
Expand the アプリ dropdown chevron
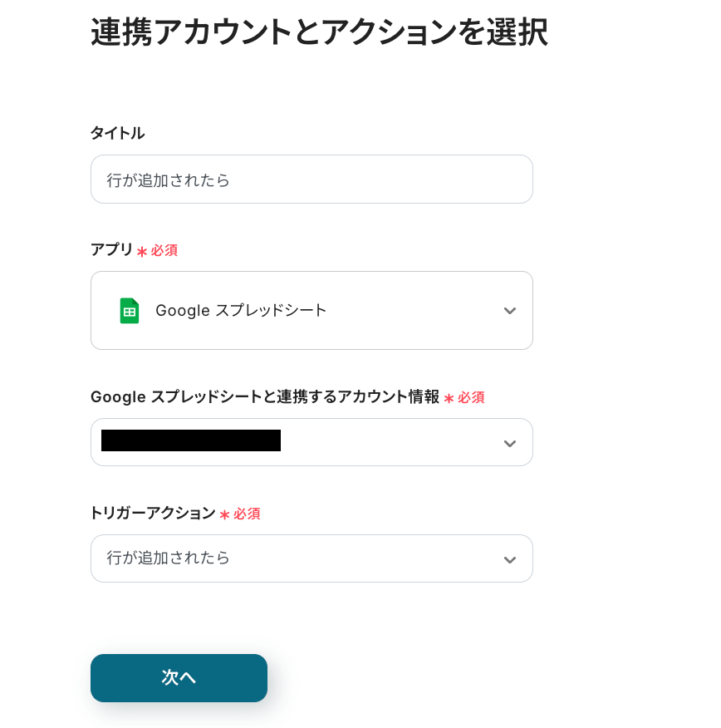point(510,311)
